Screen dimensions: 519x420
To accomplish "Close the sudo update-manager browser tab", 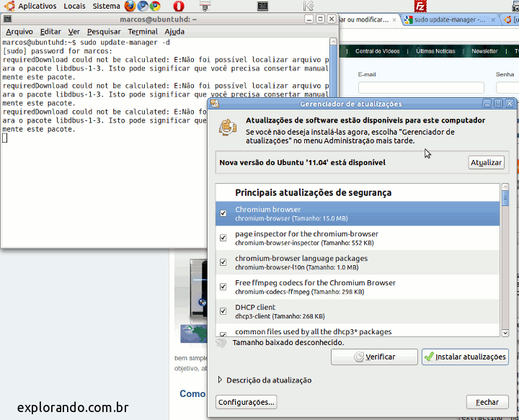I will click(x=493, y=20).
